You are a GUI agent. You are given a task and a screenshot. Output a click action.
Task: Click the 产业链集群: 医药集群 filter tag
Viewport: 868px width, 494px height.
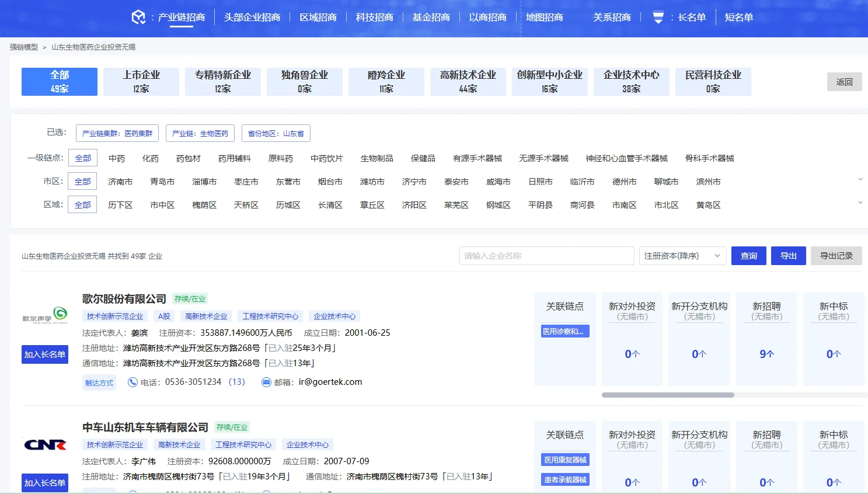(x=117, y=133)
